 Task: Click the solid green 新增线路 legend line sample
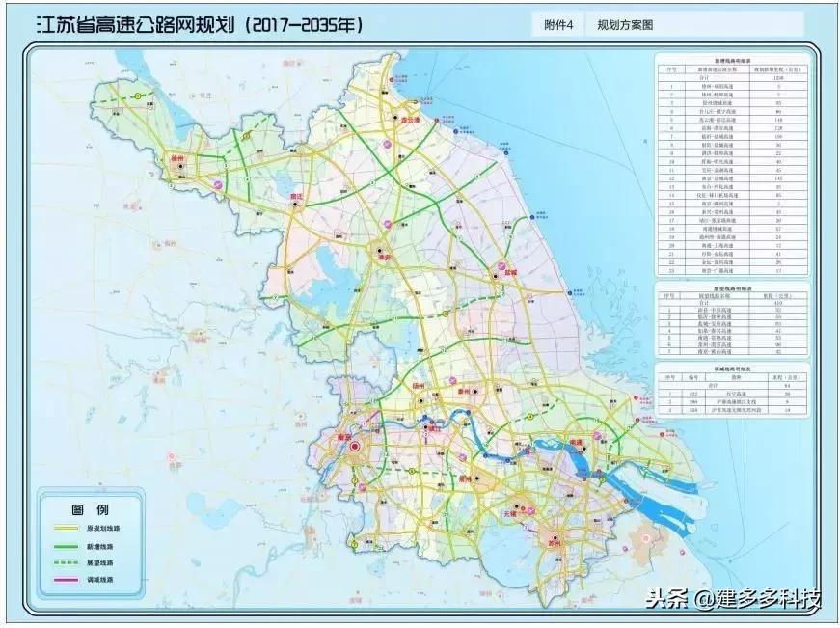point(66,547)
